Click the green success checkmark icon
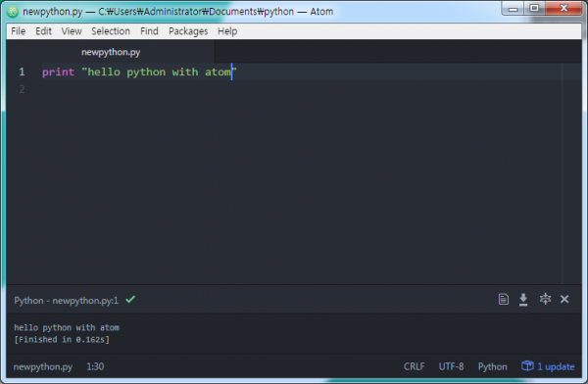 130,299
